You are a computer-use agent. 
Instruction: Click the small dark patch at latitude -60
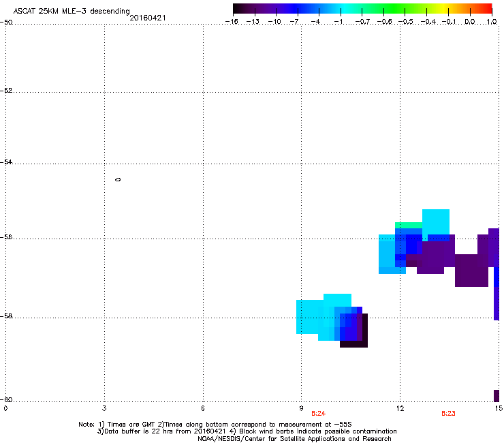[x=497, y=396]
